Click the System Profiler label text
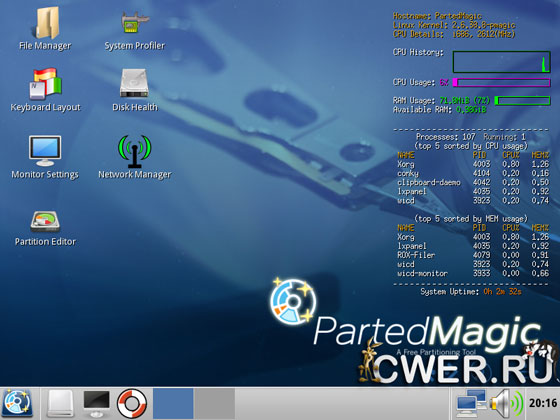This screenshot has width=560, height=420. point(135,46)
